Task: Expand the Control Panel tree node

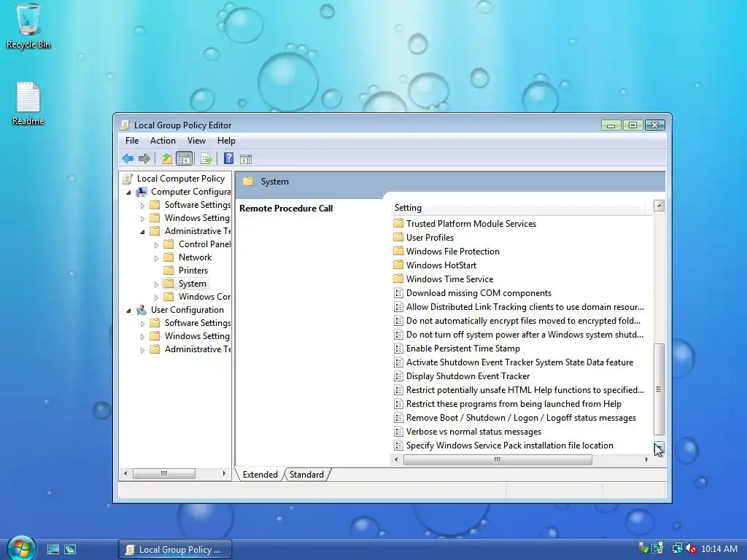Action: point(156,245)
